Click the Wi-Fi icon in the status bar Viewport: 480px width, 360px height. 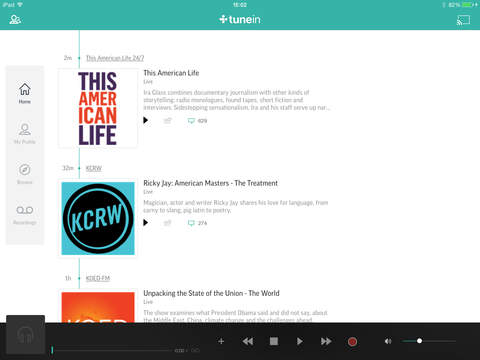(20, 5)
